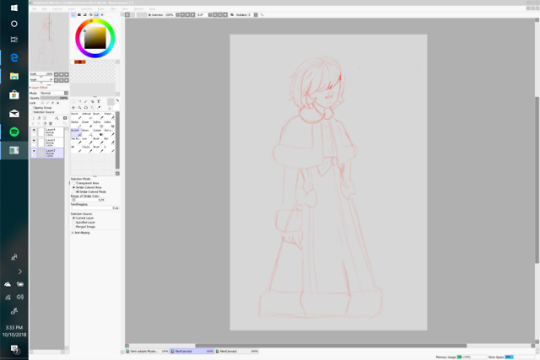Open the Canvas menu

pos(57,9)
